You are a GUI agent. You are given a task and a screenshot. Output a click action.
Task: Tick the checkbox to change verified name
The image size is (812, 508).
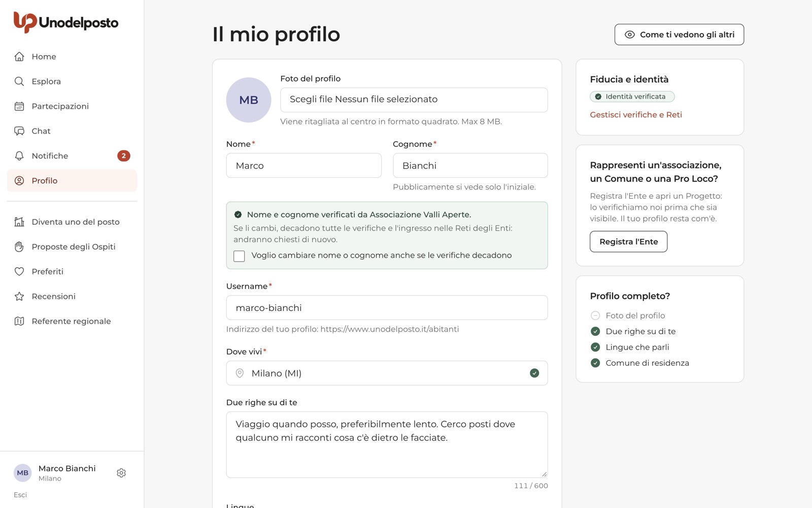pyautogui.click(x=239, y=256)
